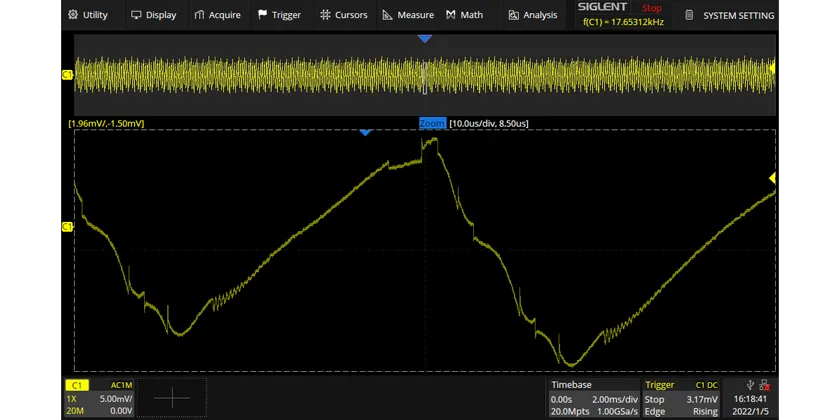Open the Timebase settings panel

594,398
